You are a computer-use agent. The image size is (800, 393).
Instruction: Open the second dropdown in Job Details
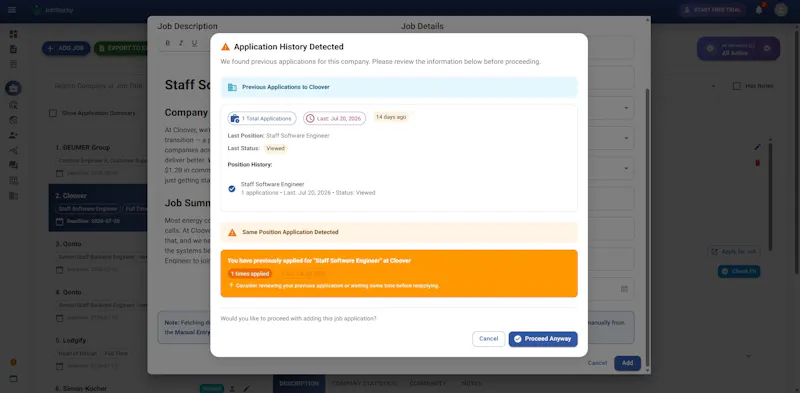pos(626,138)
